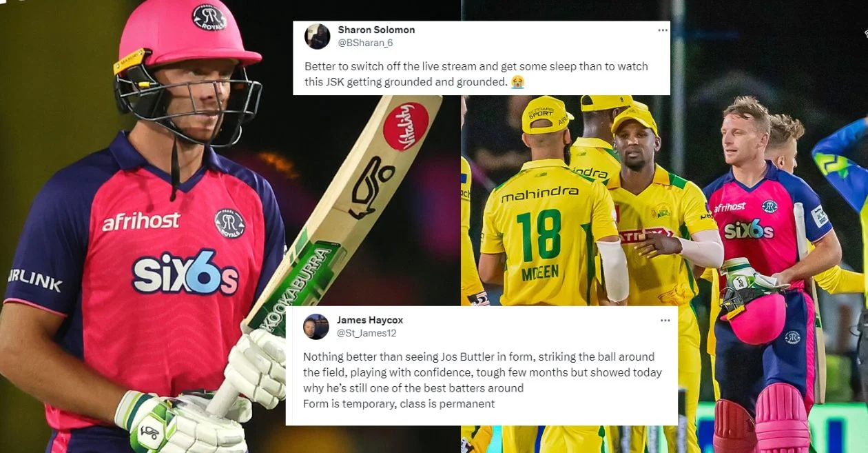Image resolution: width=868 pixels, height=453 pixels.
Task: Click the mahindra text on the yellow jersey
Action: click(x=539, y=194)
